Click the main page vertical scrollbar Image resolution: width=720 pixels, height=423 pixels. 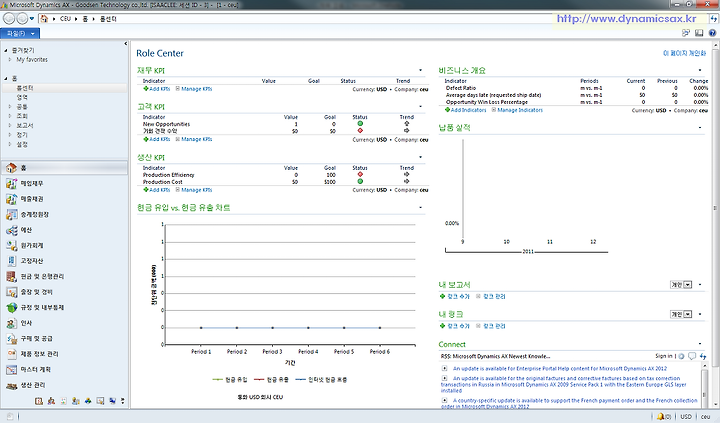point(715,207)
